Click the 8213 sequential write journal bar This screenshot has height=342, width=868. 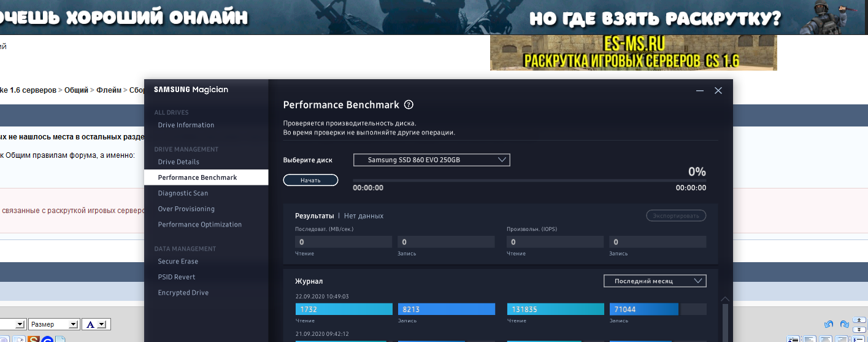(447, 309)
